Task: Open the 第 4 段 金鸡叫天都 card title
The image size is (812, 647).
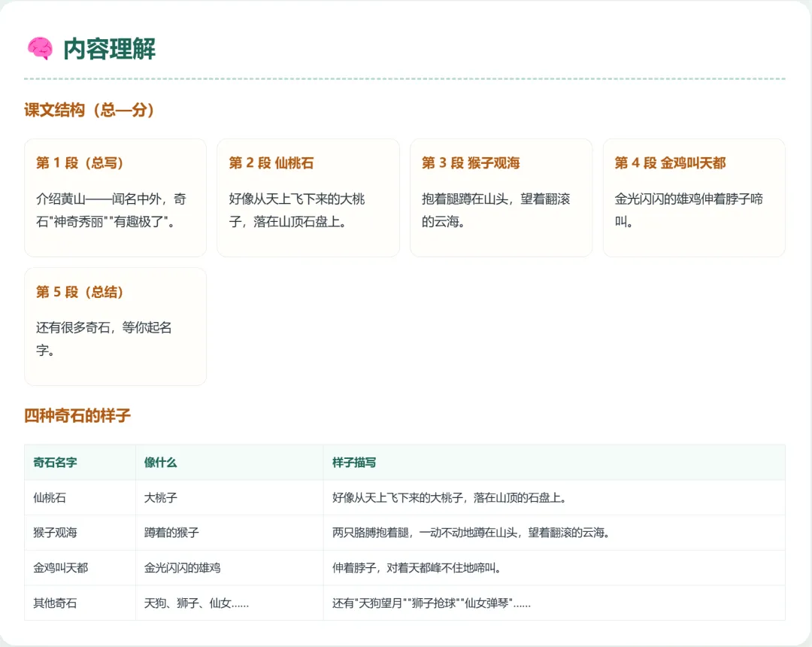Action: point(670,163)
